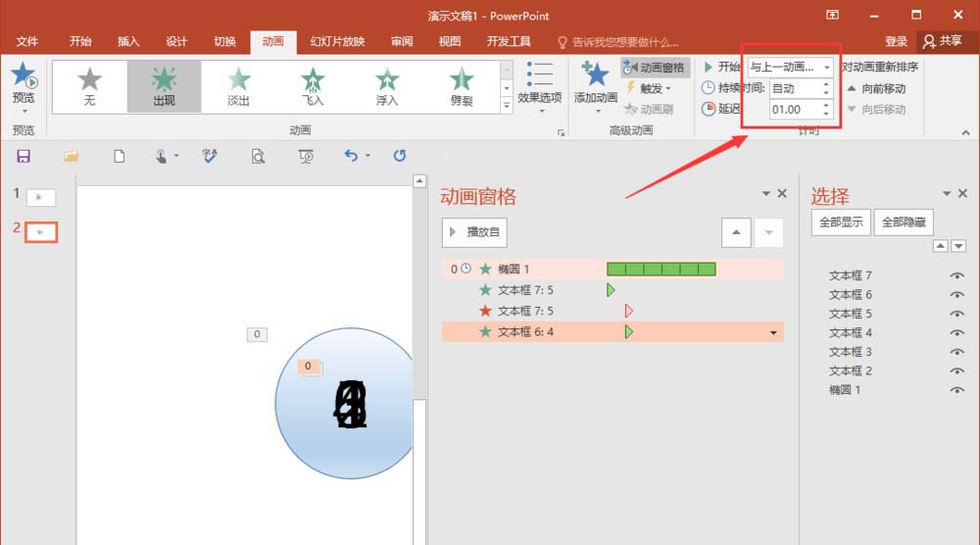
Task: Click the Tell me lightbulb search box
Action: pos(617,42)
